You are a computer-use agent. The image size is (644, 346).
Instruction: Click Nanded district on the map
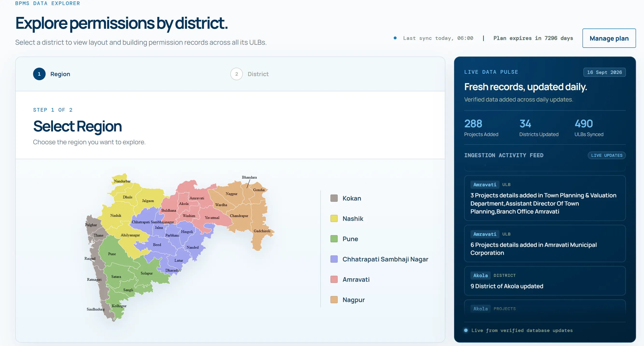193,247
